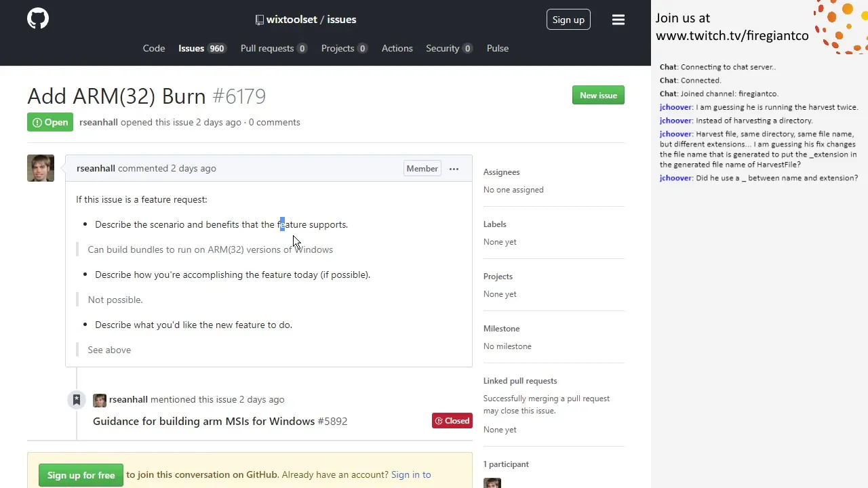Viewport: 868px width, 488px height.
Task: Click the Issues count badge 960
Action: tap(216, 48)
